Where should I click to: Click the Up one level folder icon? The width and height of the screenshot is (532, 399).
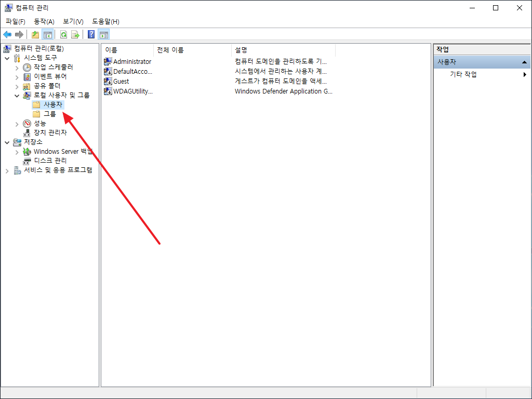coord(35,35)
